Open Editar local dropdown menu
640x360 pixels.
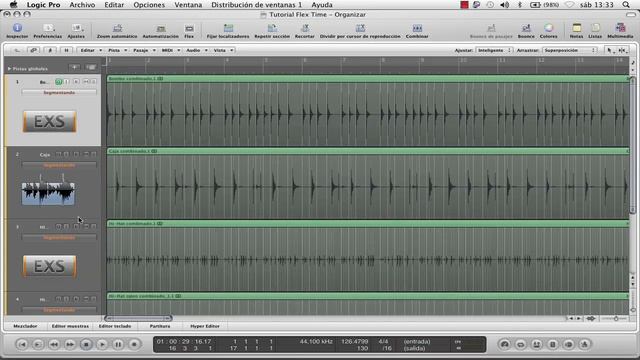91,50
